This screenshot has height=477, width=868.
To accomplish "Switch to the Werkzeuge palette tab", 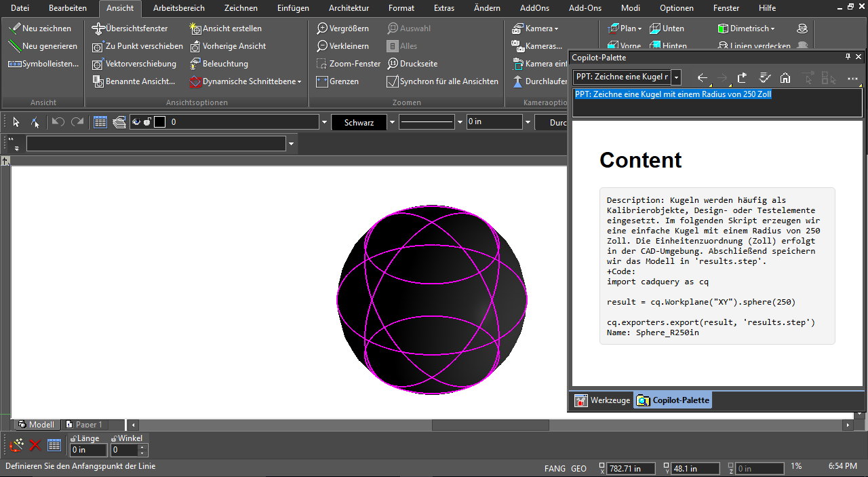I will pos(603,400).
